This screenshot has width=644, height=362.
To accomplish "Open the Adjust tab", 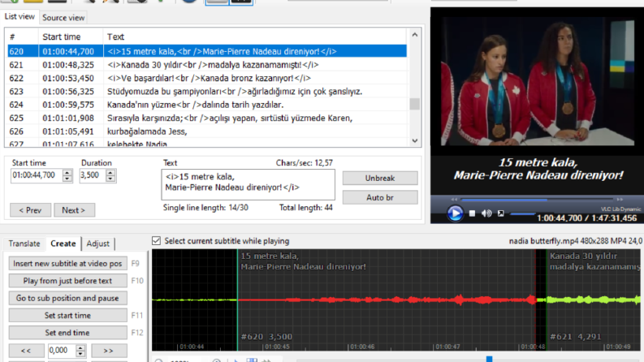I will tap(97, 243).
